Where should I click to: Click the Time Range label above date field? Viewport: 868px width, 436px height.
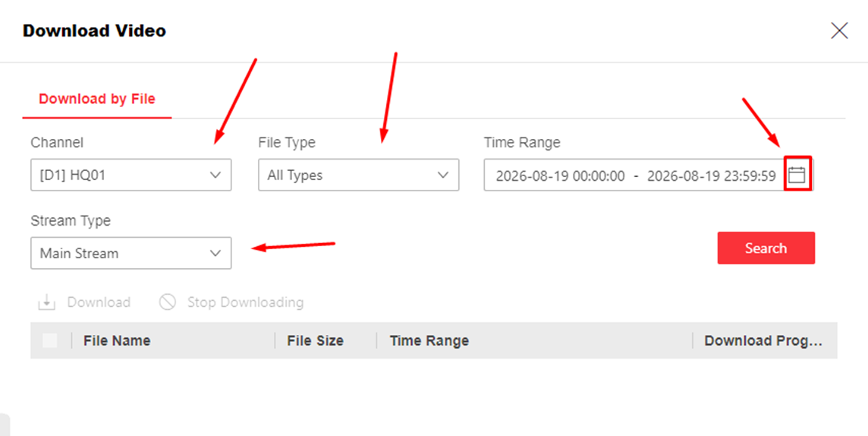(522, 142)
